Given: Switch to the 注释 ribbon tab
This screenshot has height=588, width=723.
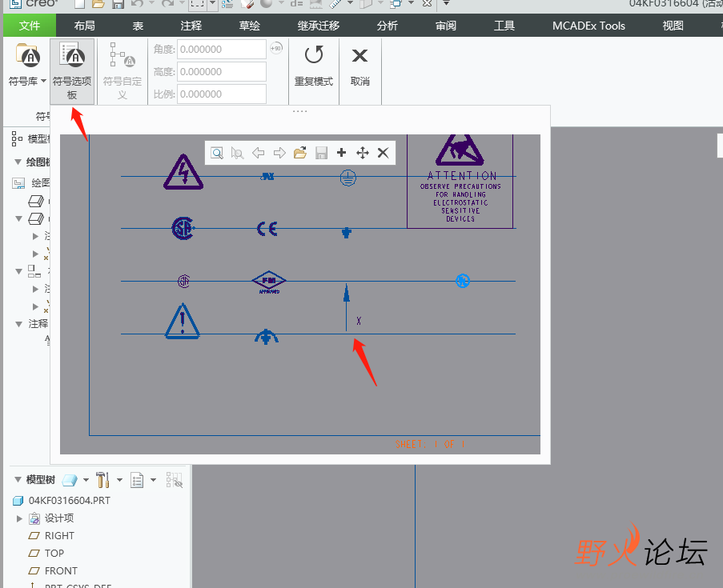Looking at the screenshot, I should 191,26.
